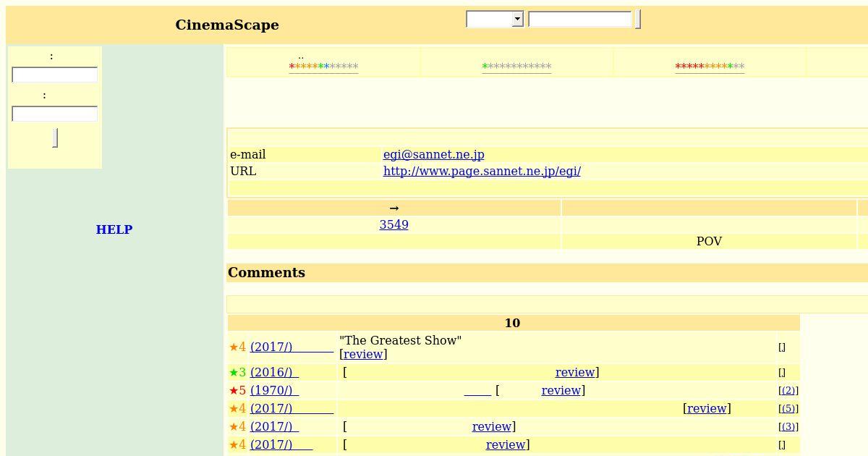868x456 pixels.
Task: Click the narrow search submit button in header
Action: point(638,19)
